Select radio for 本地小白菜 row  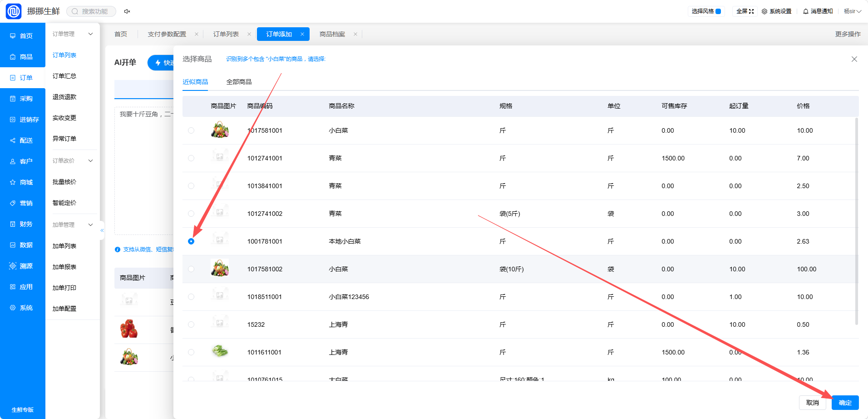191,241
